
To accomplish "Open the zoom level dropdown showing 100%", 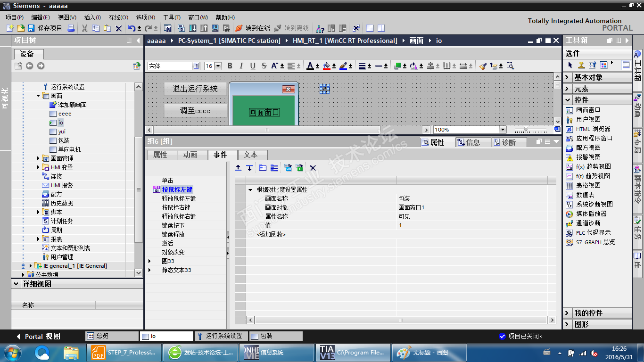I will [x=503, y=130].
